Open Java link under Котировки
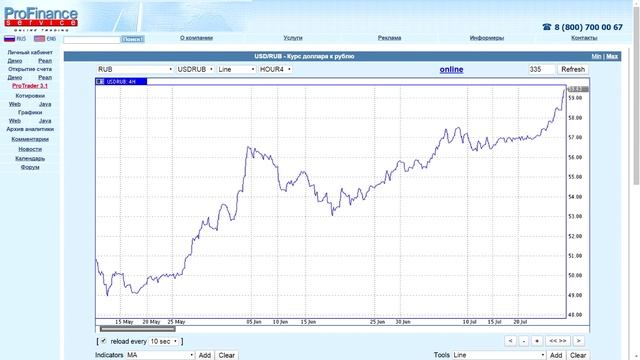 45,104
